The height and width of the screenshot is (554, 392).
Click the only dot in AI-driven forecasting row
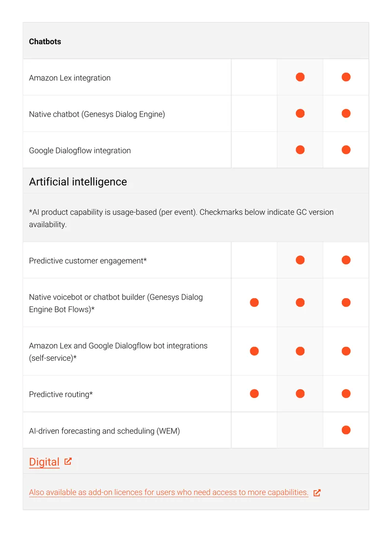346,430
